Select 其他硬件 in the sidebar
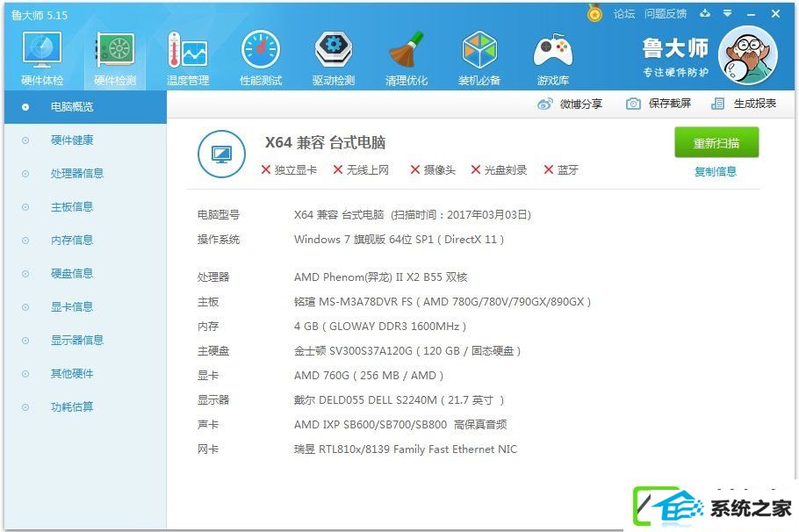799x532 pixels. coord(72,373)
